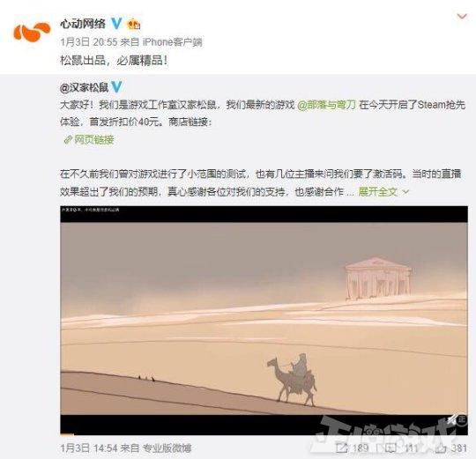Open the post options chevron at top right
Viewport: 476px width, 459px height.
(462, 17)
